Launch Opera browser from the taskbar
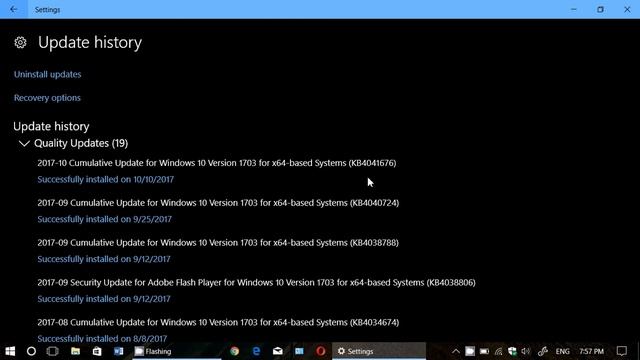This screenshot has width=640, height=360. click(321, 351)
